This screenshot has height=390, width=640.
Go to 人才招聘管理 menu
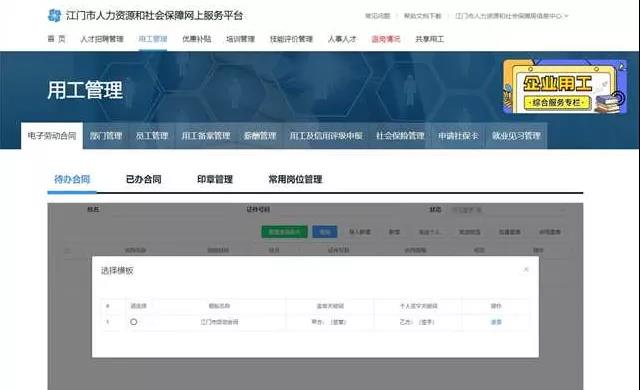pos(102,39)
